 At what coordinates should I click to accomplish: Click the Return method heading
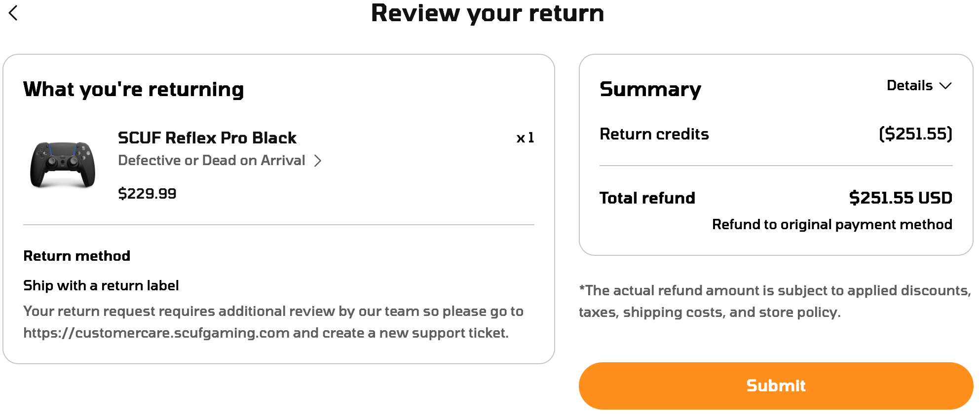click(x=76, y=256)
